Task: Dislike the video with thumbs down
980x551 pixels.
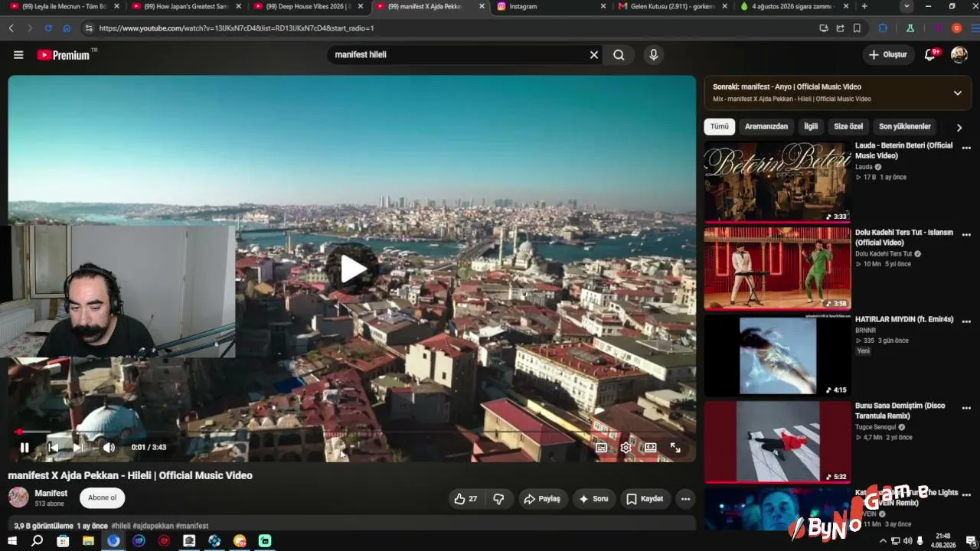Action: pyautogui.click(x=498, y=499)
